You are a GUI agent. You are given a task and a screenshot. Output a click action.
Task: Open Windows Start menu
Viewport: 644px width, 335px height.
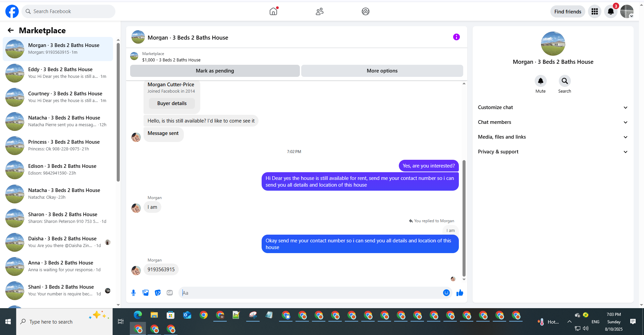click(8, 322)
